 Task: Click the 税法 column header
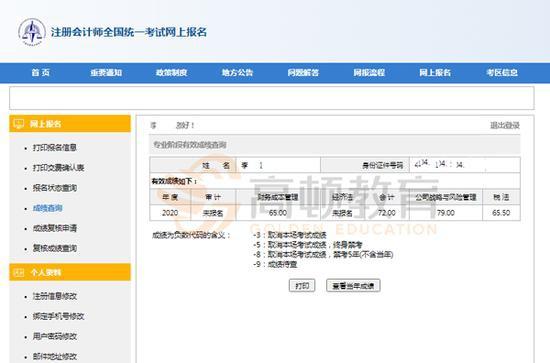pyautogui.click(x=501, y=197)
